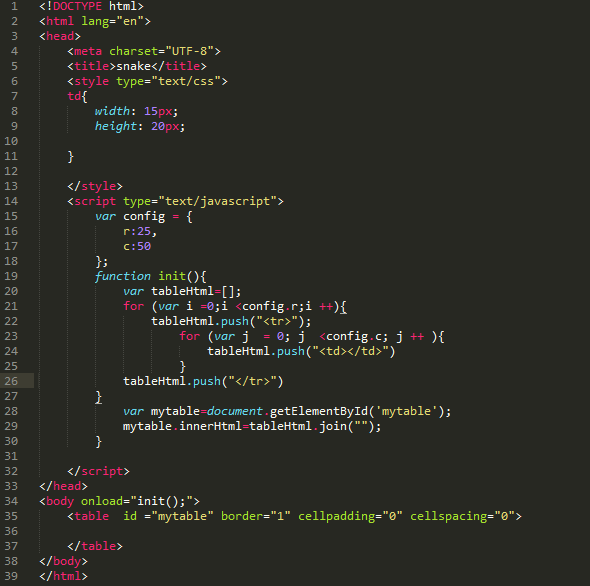Click the push("<td></td>") statement

[x=301, y=351]
